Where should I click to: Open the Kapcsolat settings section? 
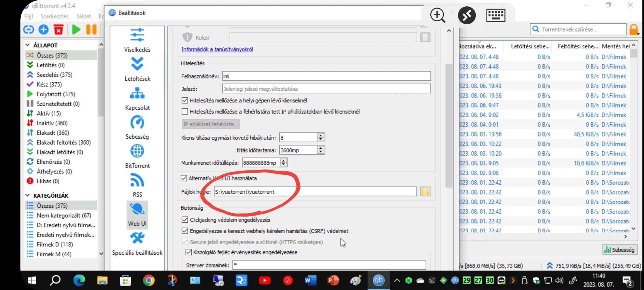click(137, 98)
